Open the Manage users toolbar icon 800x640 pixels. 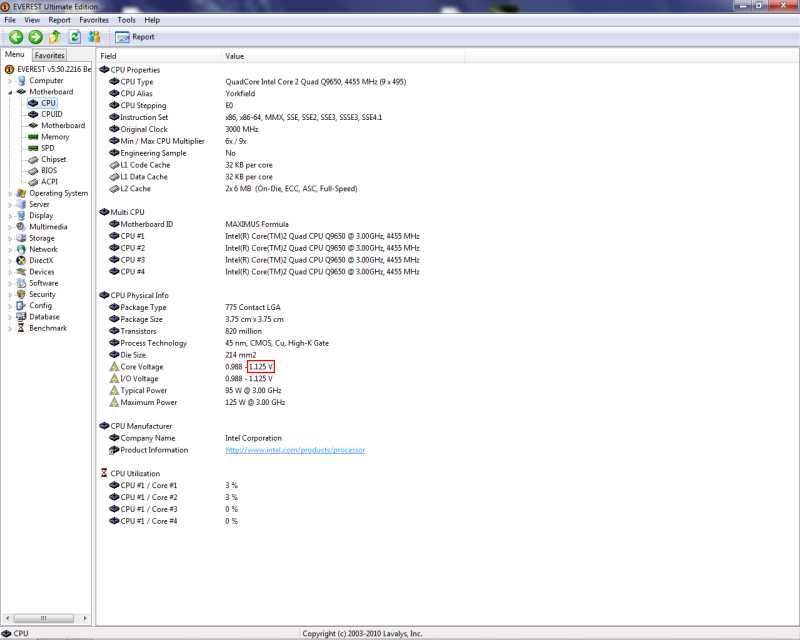point(94,37)
